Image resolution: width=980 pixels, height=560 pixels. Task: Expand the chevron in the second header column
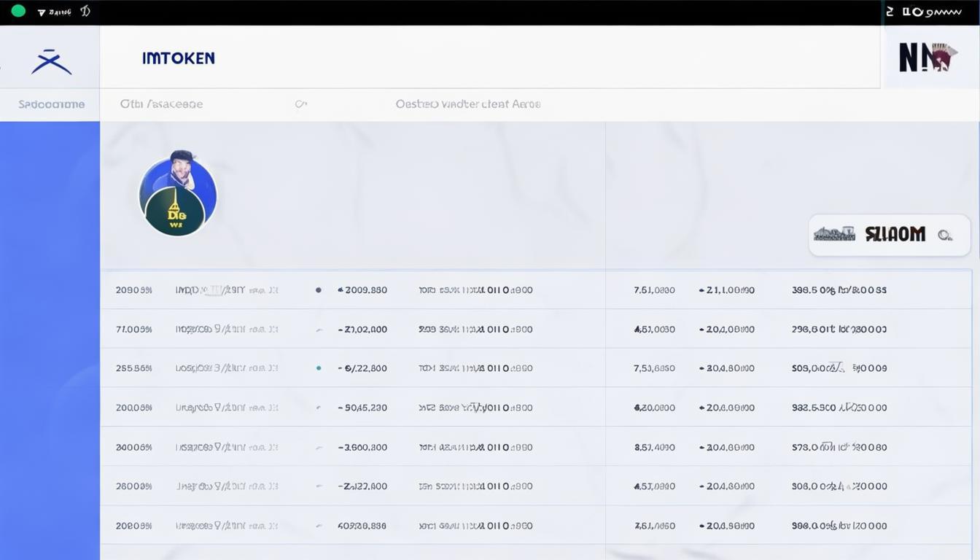point(300,104)
